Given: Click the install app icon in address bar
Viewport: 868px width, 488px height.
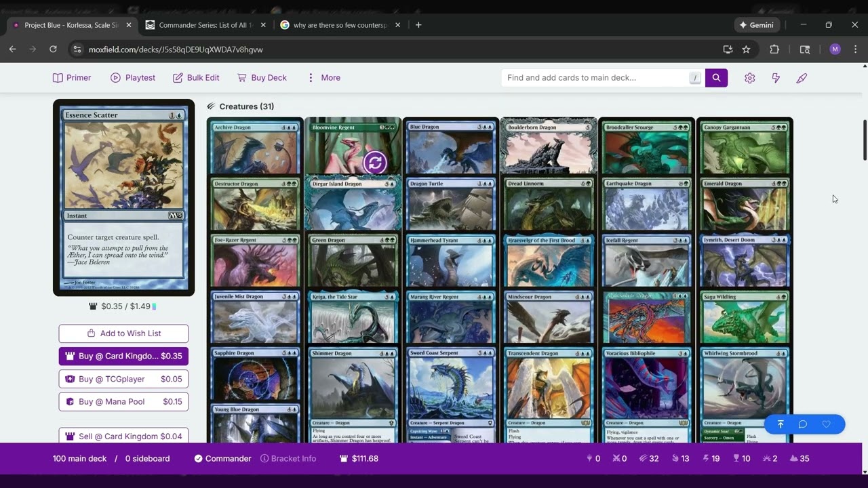Looking at the screenshot, I should point(728,49).
